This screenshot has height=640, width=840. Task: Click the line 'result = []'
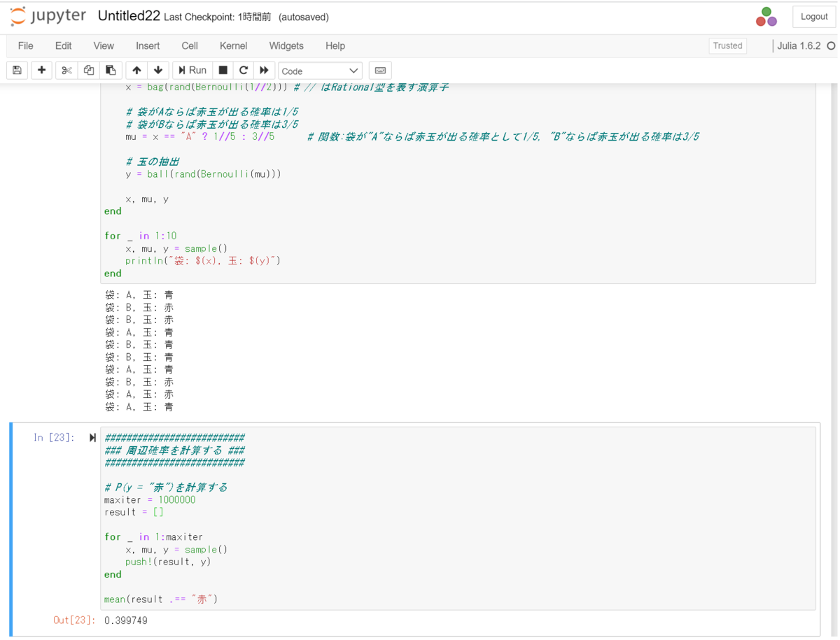[x=134, y=513]
